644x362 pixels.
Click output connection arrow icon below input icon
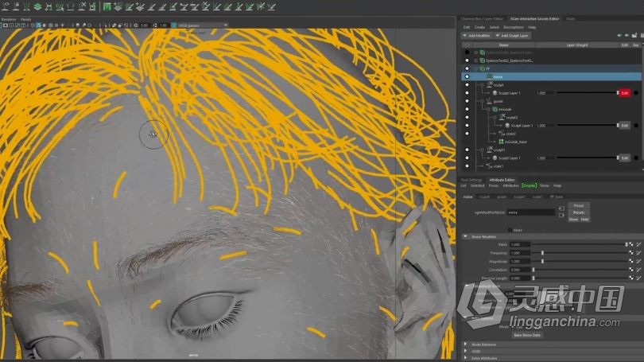(561, 216)
